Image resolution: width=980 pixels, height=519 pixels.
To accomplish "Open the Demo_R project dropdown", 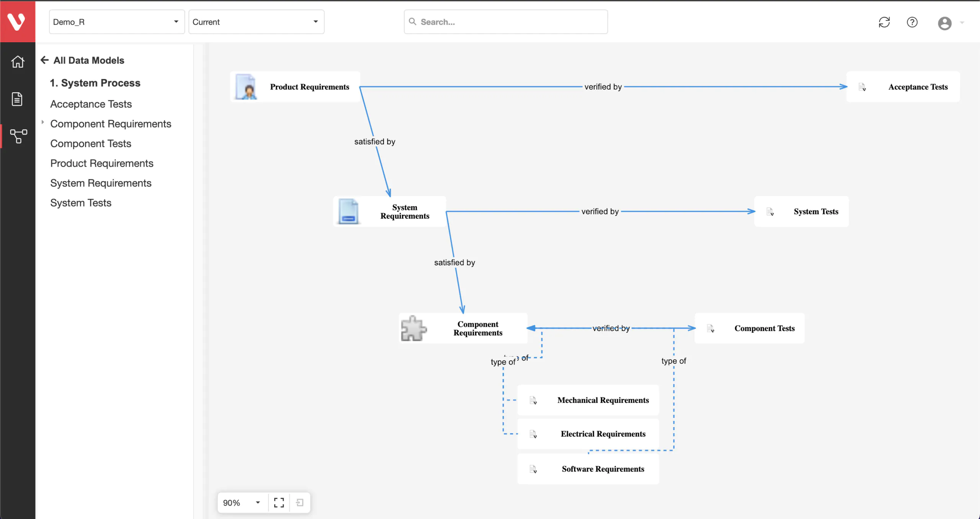I will click(x=117, y=22).
